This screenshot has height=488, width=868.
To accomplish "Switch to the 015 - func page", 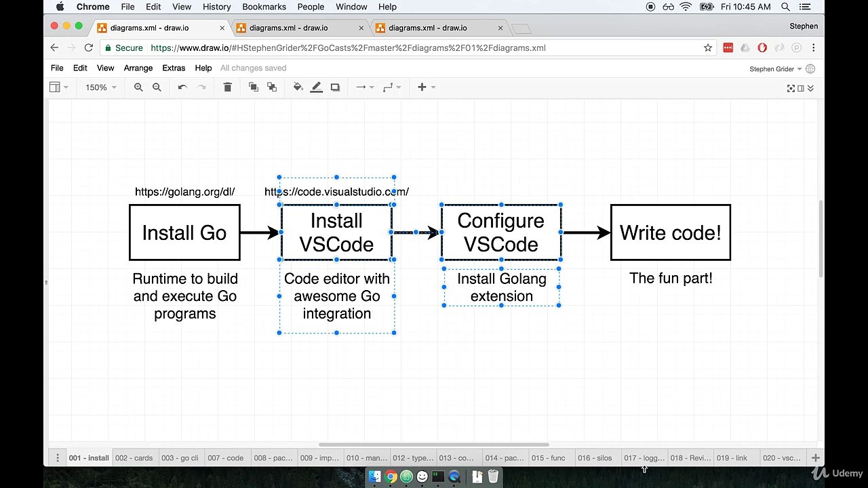I will coord(549,458).
